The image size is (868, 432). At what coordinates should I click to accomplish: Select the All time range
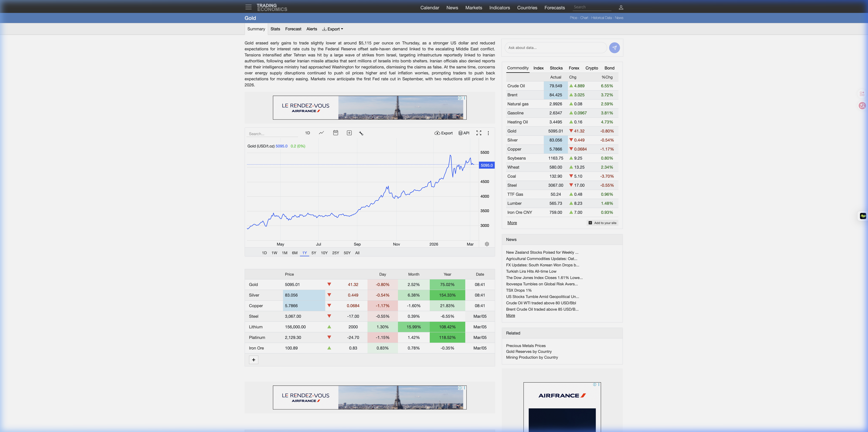pos(357,253)
